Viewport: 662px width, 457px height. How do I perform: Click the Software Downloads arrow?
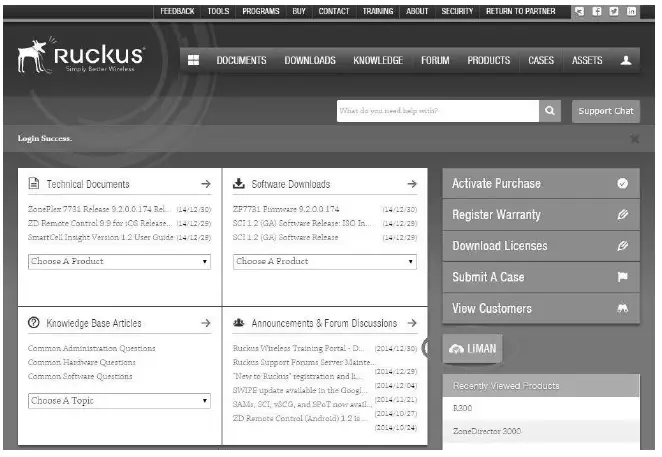click(412, 184)
